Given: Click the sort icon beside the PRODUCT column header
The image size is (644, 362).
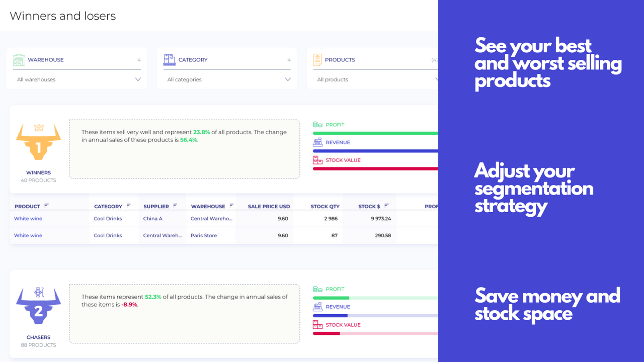Looking at the screenshot, I should click(x=46, y=206).
